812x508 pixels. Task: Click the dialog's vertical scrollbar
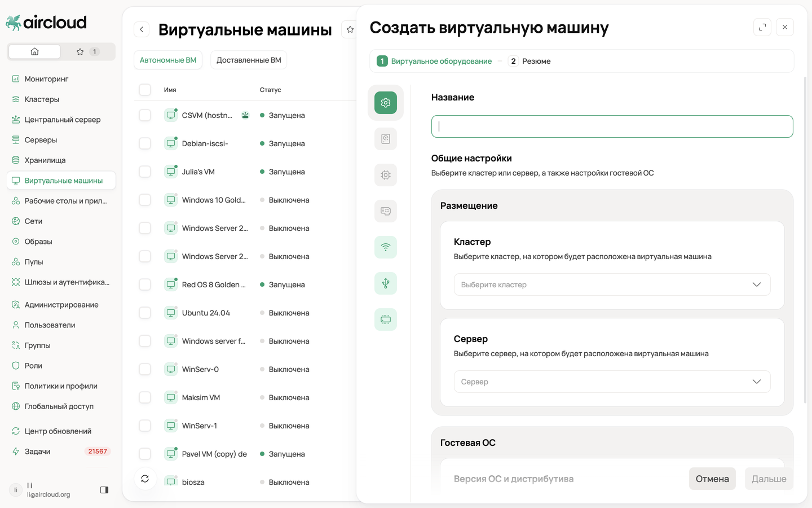tap(805, 240)
